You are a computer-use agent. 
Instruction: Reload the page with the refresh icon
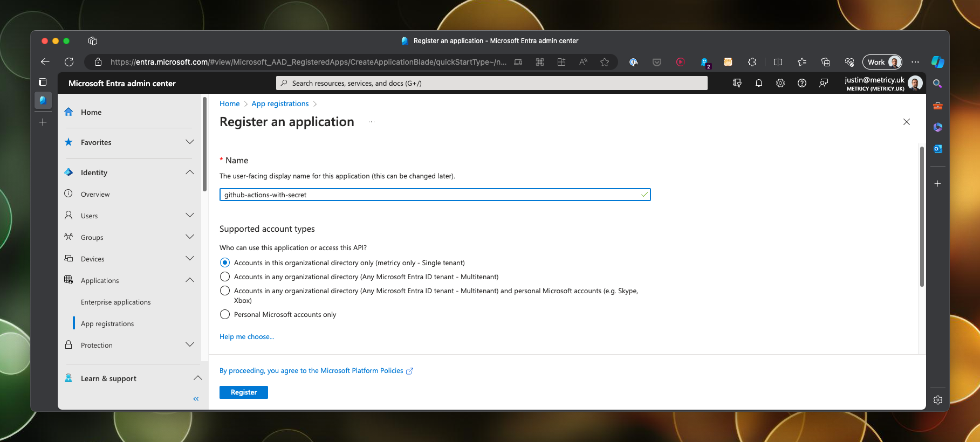point(69,62)
